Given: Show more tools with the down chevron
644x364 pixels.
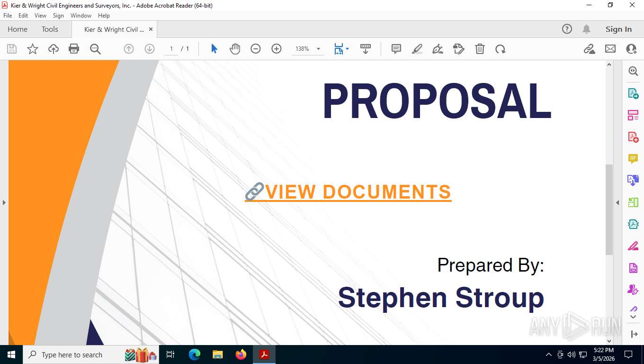Looking at the screenshot, I should (x=633, y=317).
